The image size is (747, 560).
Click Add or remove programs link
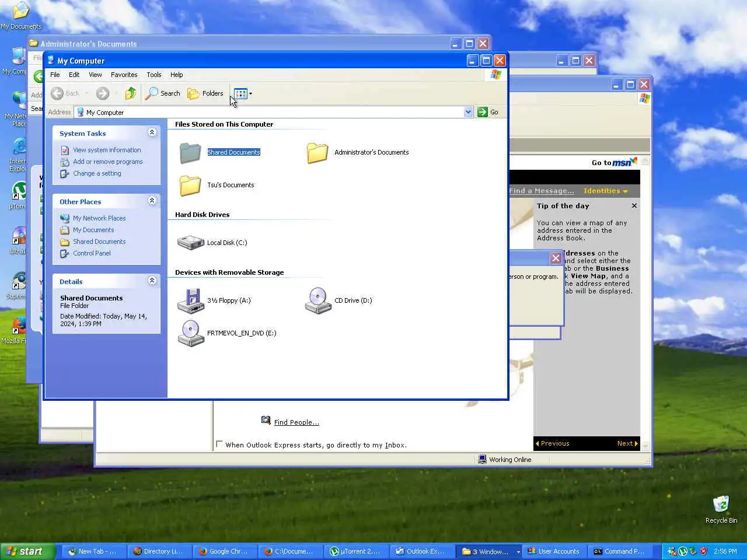click(x=108, y=162)
